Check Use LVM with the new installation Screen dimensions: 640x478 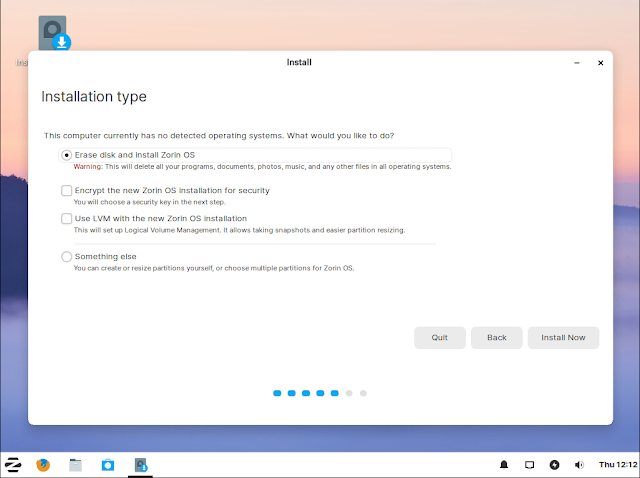point(67,218)
